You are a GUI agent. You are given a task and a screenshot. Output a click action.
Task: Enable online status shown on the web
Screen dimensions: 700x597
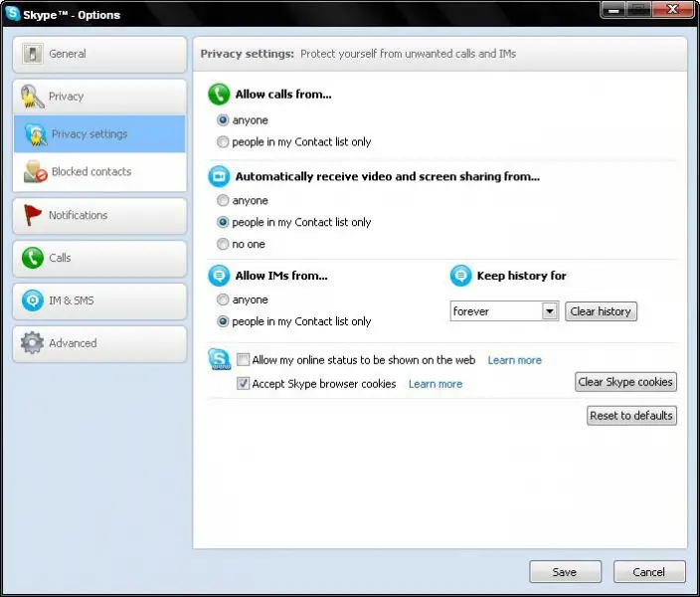(x=243, y=360)
